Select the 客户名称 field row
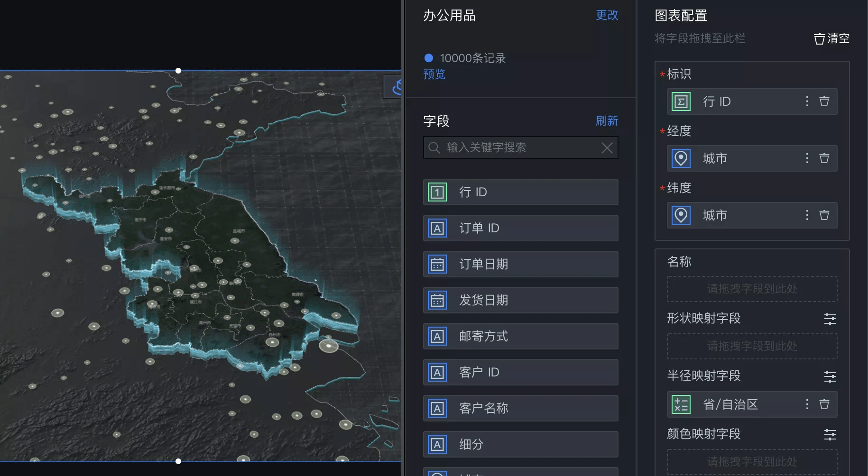The image size is (868, 476). pos(520,408)
